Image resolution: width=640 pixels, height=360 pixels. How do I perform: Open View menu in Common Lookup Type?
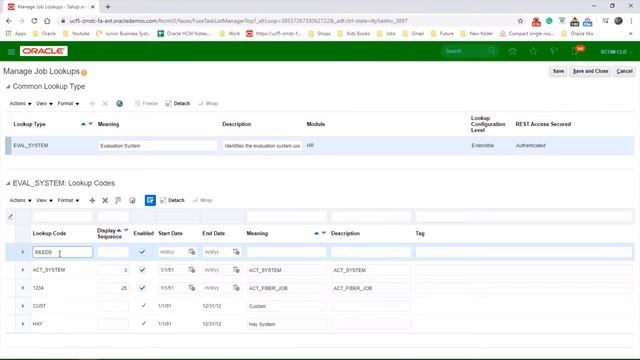point(44,104)
